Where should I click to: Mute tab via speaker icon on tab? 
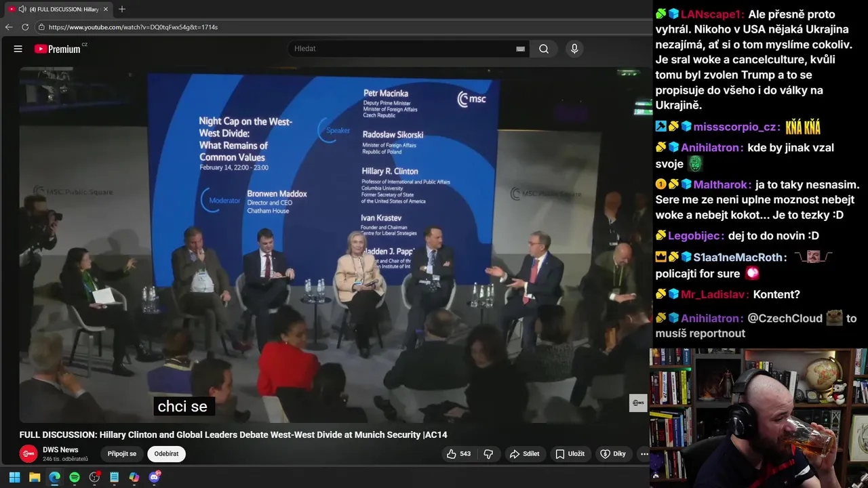click(x=22, y=9)
